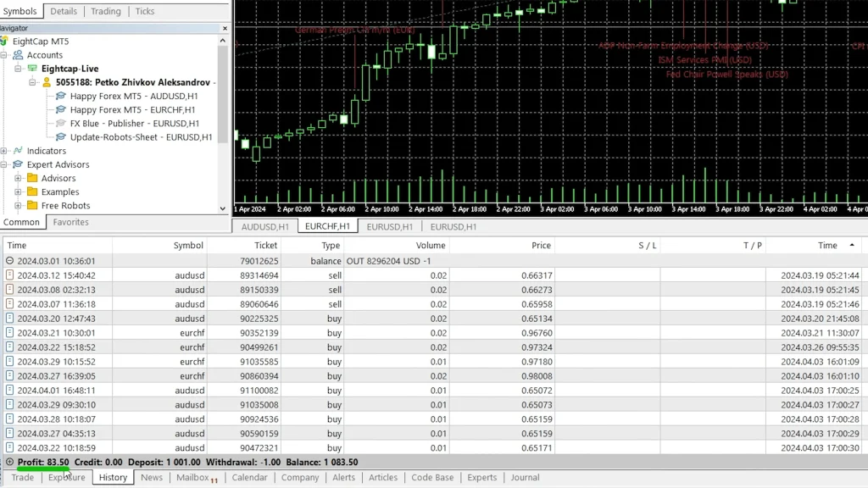This screenshot has height=488, width=868.
Task: Click the sell order icon for ticket 89314694
Action: 9,275
